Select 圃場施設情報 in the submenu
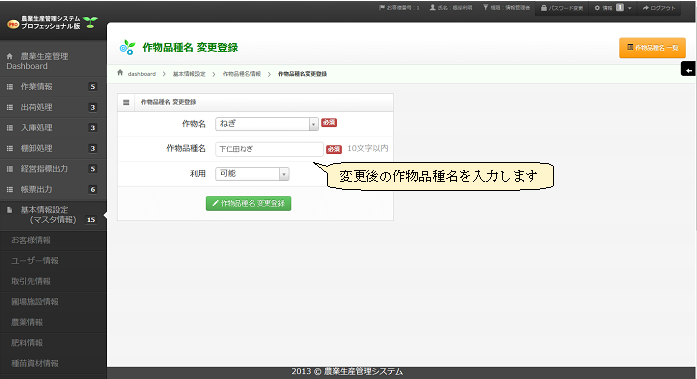Screen dimensions: 697x379 pyautogui.click(x=53, y=302)
